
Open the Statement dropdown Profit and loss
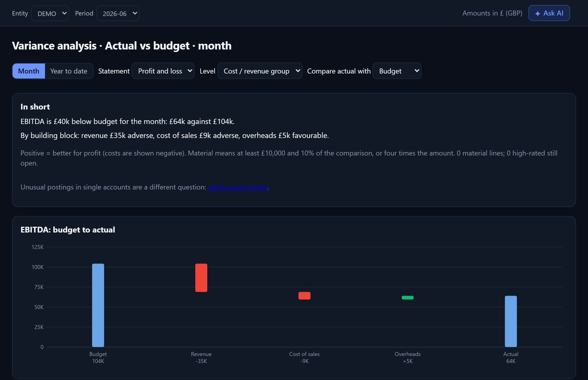click(x=163, y=71)
